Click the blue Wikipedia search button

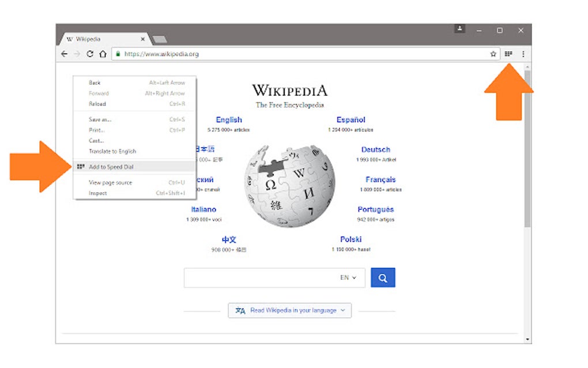[x=383, y=277]
